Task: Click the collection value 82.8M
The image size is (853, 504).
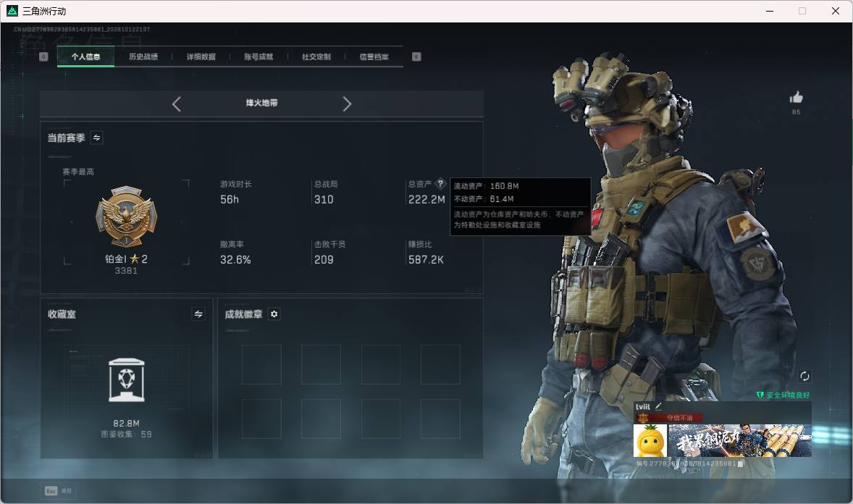Action: [x=126, y=423]
